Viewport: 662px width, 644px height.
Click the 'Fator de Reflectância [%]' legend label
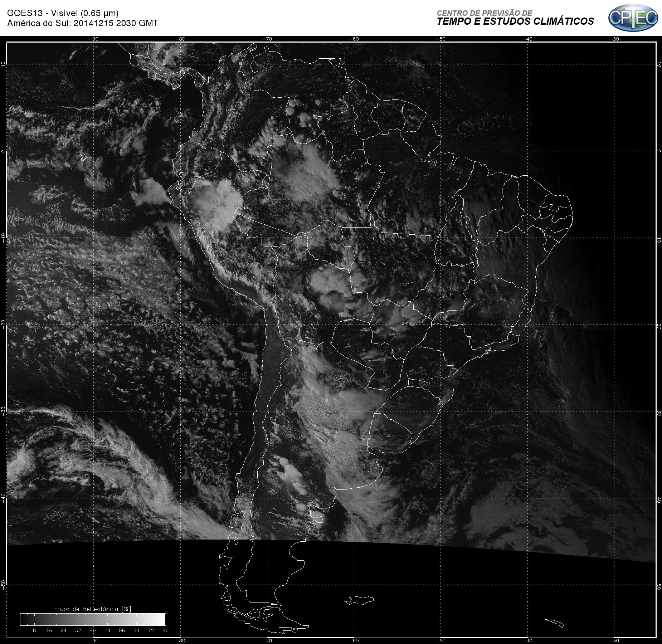pos(92,609)
